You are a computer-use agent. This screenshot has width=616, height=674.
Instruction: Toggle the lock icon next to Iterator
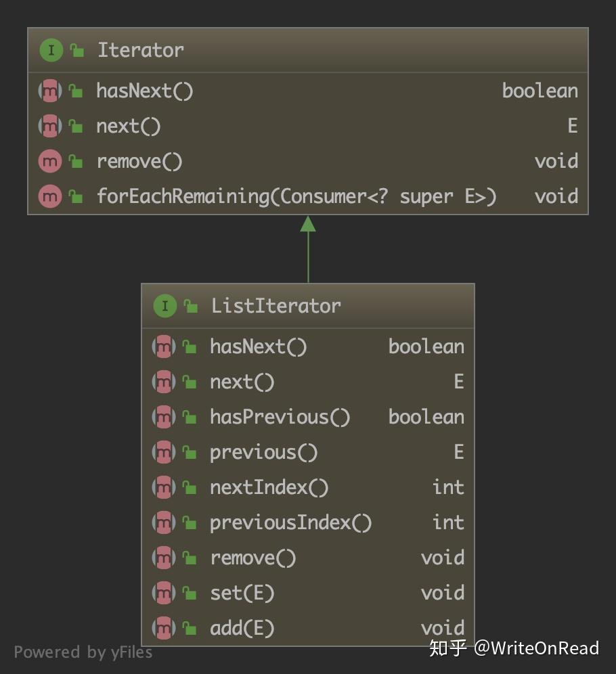tap(76, 49)
